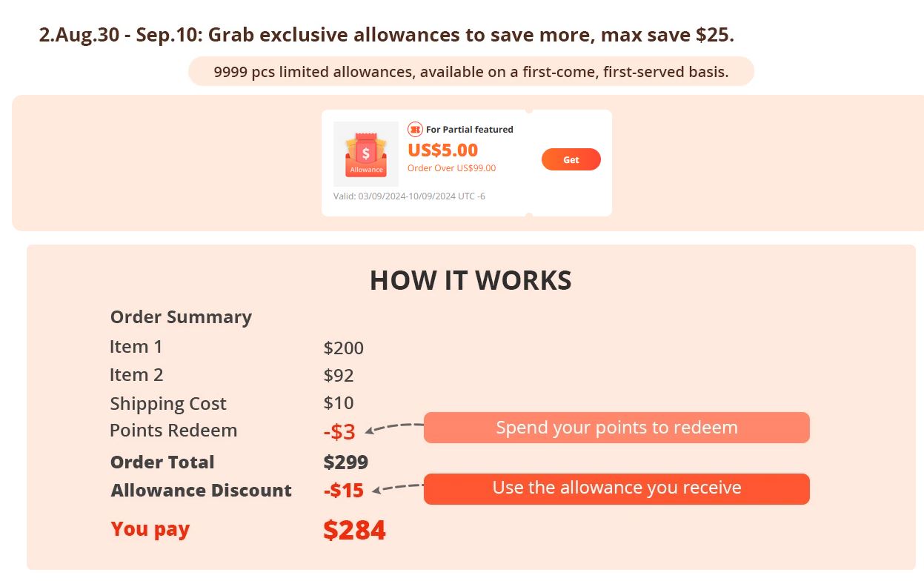Click the 9999 pcs limited allowances banner
924x584 pixels.
471,72
